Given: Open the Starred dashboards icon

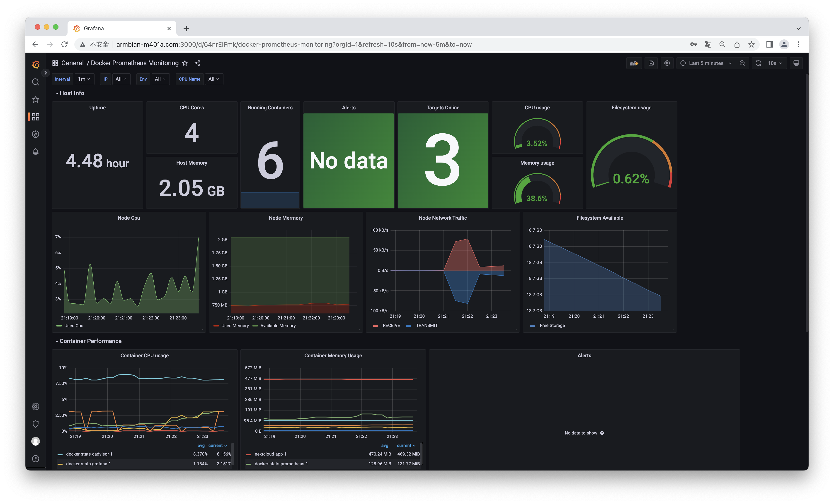Looking at the screenshot, I should pyautogui.click(x=36, y=99).
